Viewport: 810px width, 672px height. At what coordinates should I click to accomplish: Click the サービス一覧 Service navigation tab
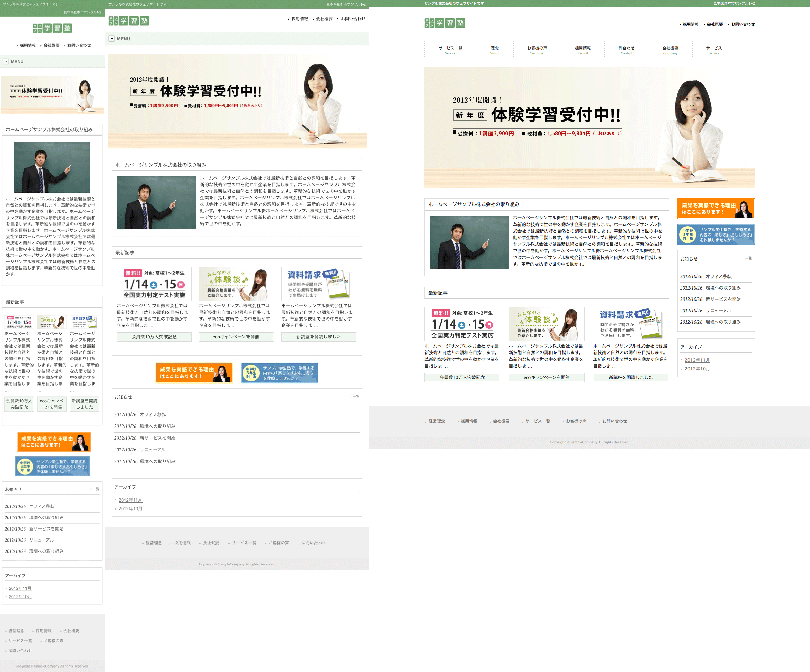[x=450, y=50]
